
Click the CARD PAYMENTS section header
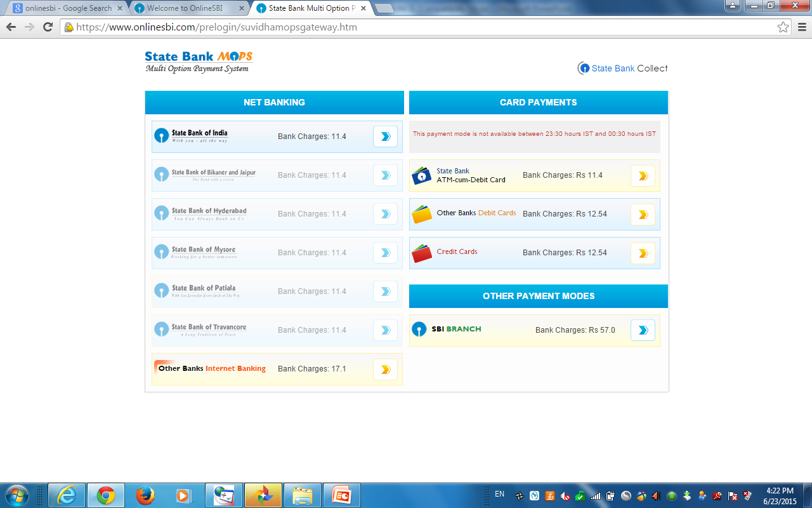pyautogui.click(x=539, y=102)
